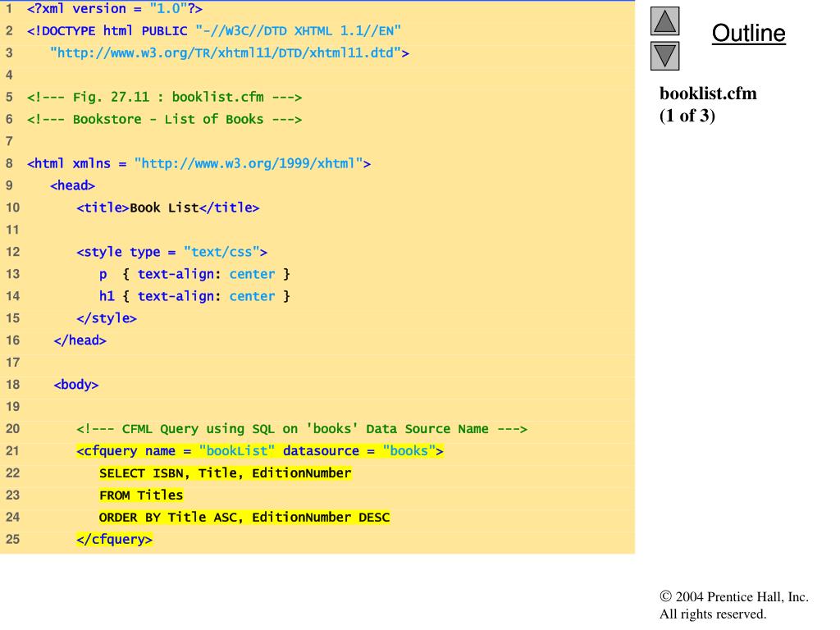Click the '(1 of 3)' page indicator
The image size is (840, 630).
[687, 116]
